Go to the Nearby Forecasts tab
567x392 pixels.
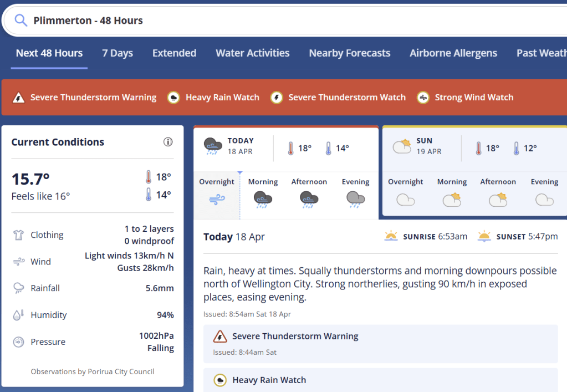coord(349,53)
